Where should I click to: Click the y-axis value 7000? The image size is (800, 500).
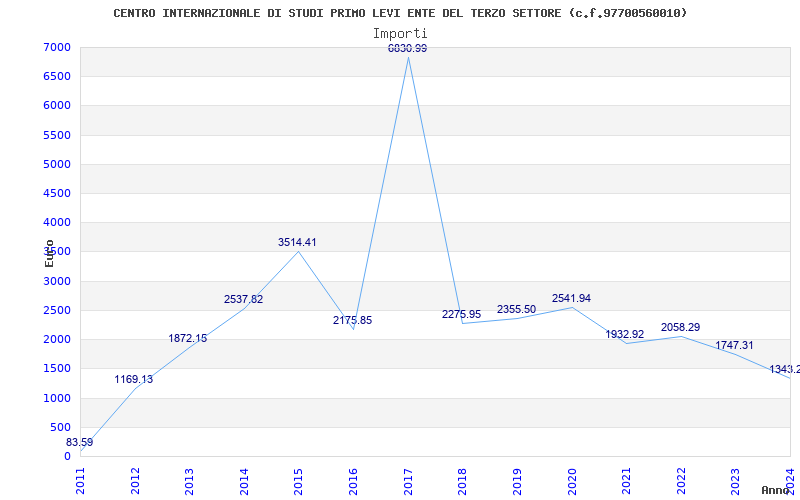pyautogui.click(x=57, y=47)
